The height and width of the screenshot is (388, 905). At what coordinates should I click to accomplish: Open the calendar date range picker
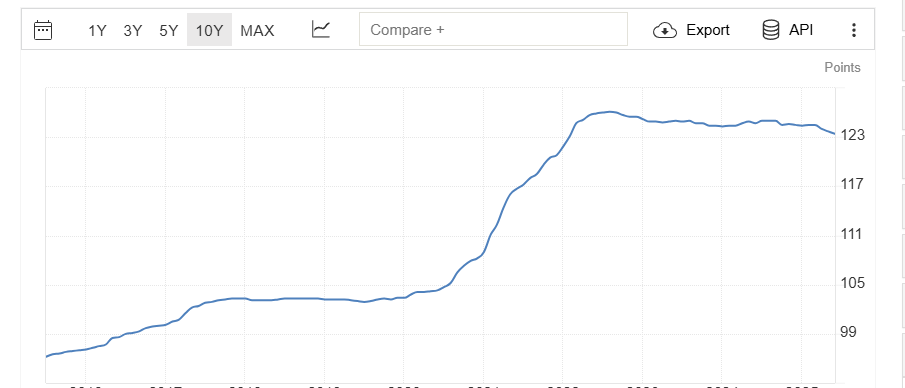click(x=43, y=30)
